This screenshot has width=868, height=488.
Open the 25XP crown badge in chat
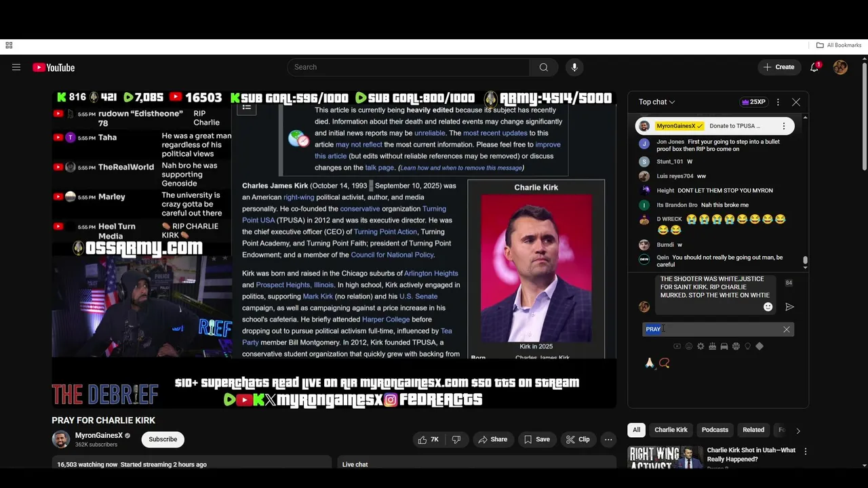click(x=753, y=102)
